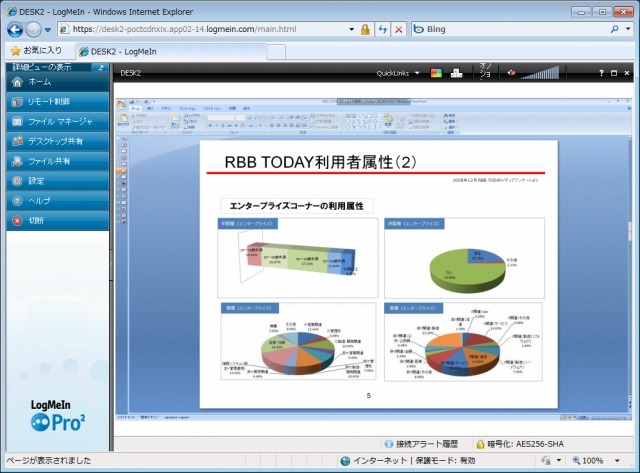
Task: Expand the address bar dropdown arrow
Action: [x=351, y=29]
